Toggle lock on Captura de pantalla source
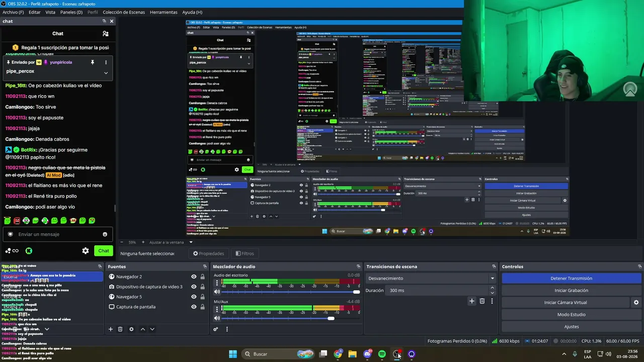This screenshot has width=644, height=362. (202, 307)
